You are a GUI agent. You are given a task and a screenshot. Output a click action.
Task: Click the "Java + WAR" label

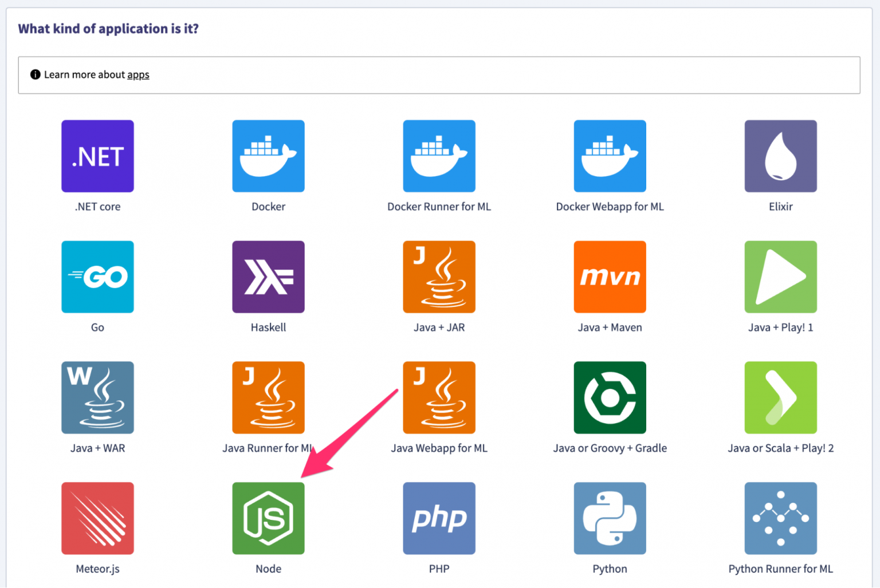tap(97, 448)
